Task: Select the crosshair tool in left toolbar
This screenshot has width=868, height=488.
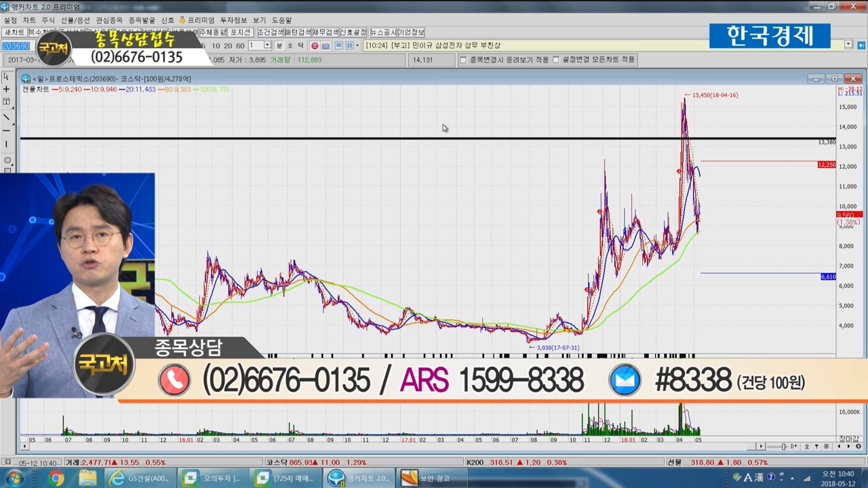Action: pyautogui.click(x=6, y=89)
